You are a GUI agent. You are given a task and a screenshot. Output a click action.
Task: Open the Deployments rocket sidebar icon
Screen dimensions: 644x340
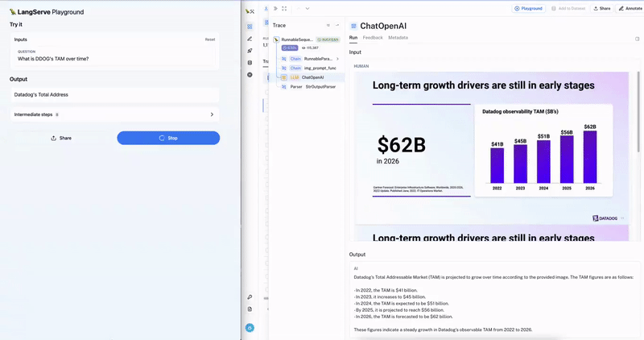tap(250, 51)
